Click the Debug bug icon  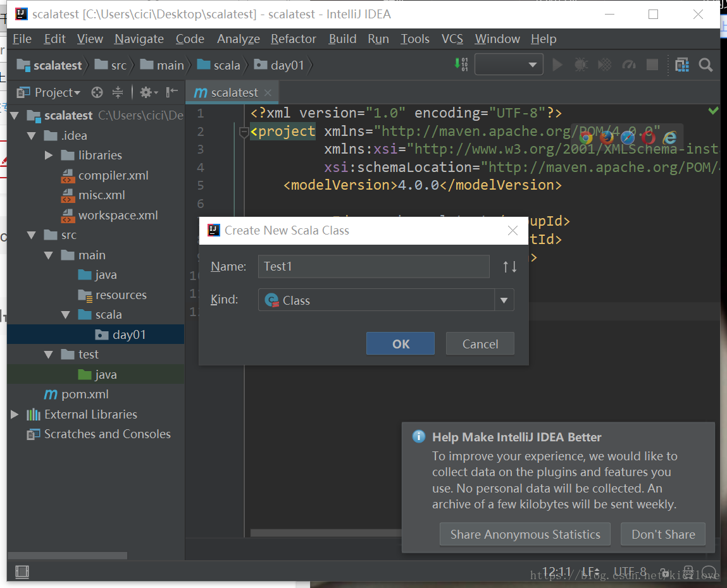pyautogui.click(x=581, y=65)
